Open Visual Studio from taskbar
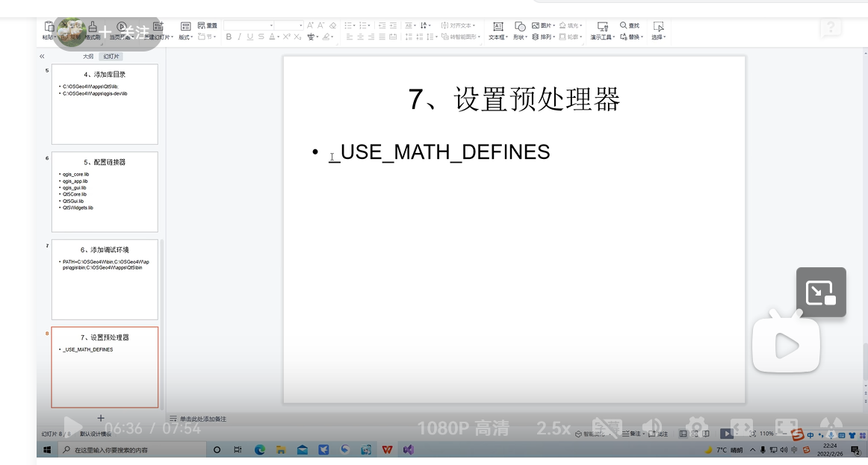The height and width of the screenshot is (465, 868). pyautogui.click(x=408, y=450)
